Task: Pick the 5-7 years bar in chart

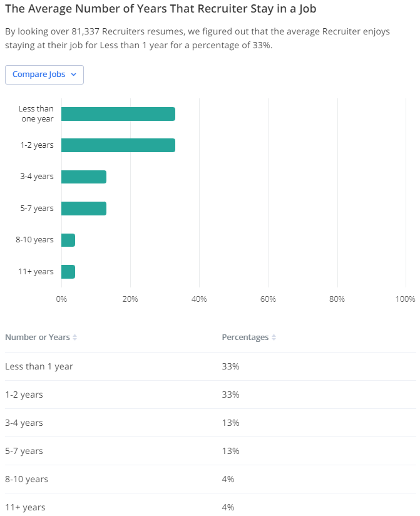Action: coord(84,209)
